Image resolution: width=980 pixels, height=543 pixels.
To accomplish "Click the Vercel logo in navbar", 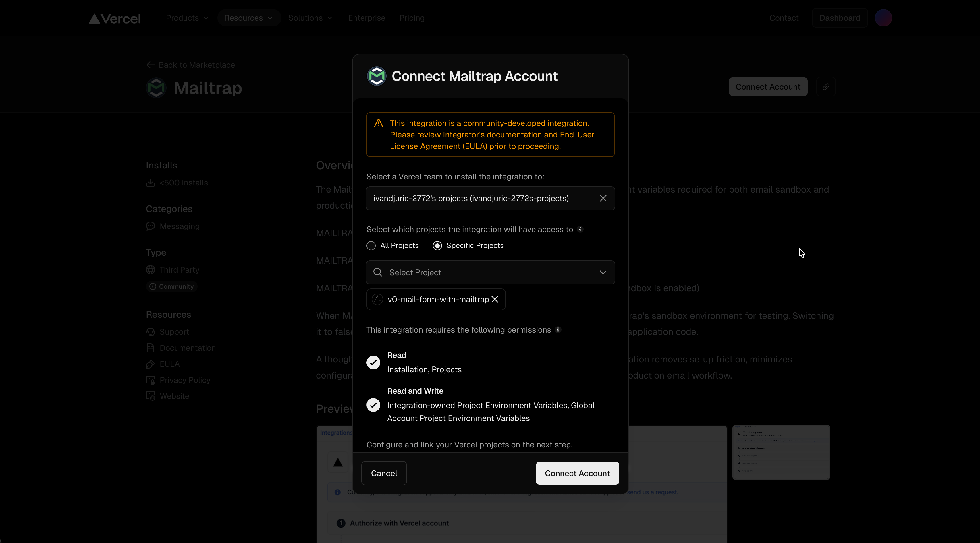I will [115, 18].
